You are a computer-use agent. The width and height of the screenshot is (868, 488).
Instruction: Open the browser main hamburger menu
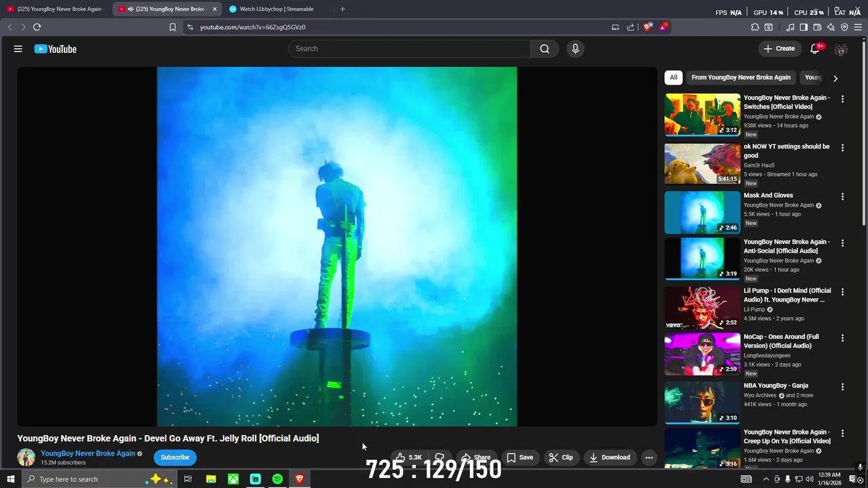point(858,27)
